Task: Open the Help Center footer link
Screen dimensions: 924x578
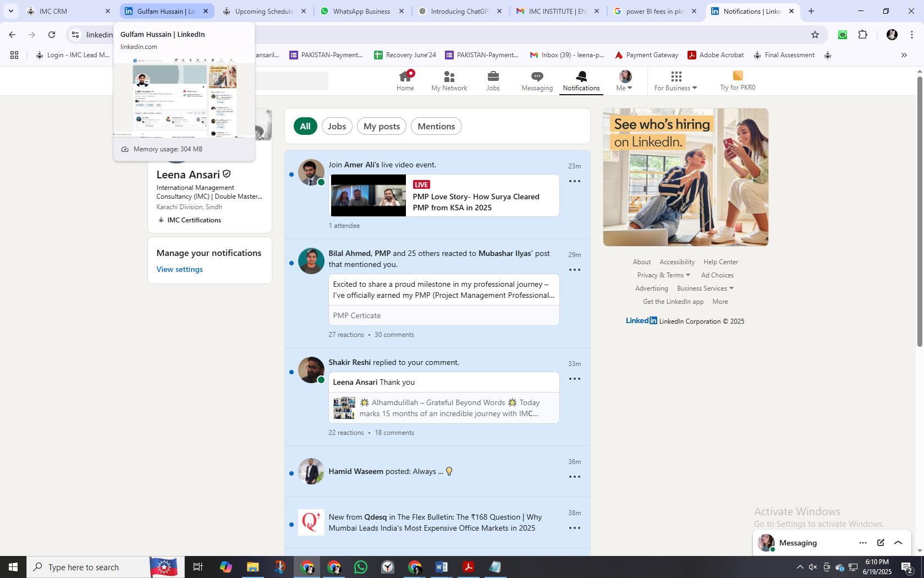Action: coord(721,262)
